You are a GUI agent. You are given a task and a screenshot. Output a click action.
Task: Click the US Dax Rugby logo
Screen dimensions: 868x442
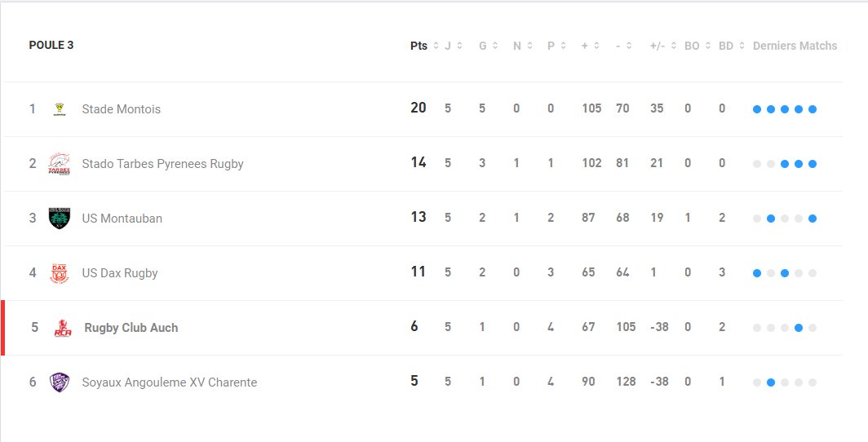tap(60, 272)
